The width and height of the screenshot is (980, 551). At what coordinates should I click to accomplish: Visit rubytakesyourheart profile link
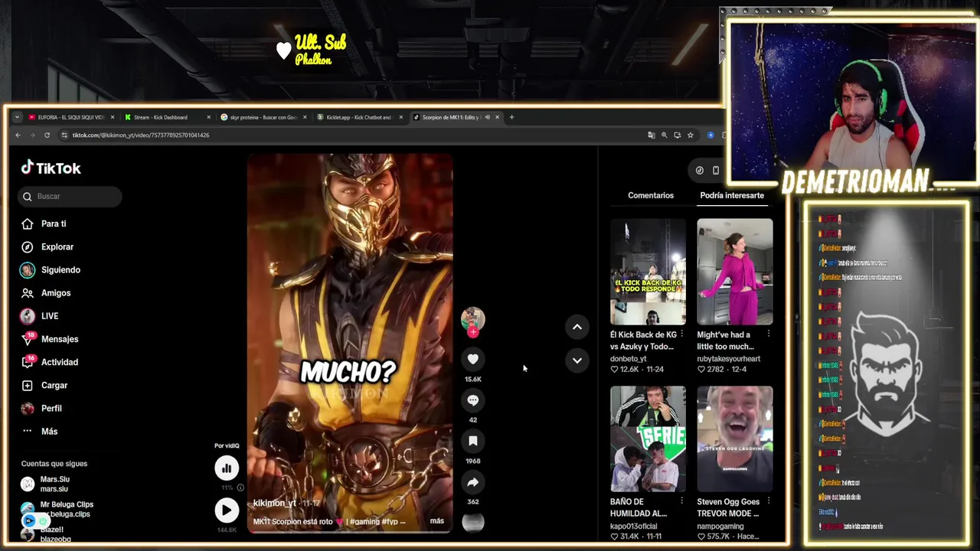(728, 358)
